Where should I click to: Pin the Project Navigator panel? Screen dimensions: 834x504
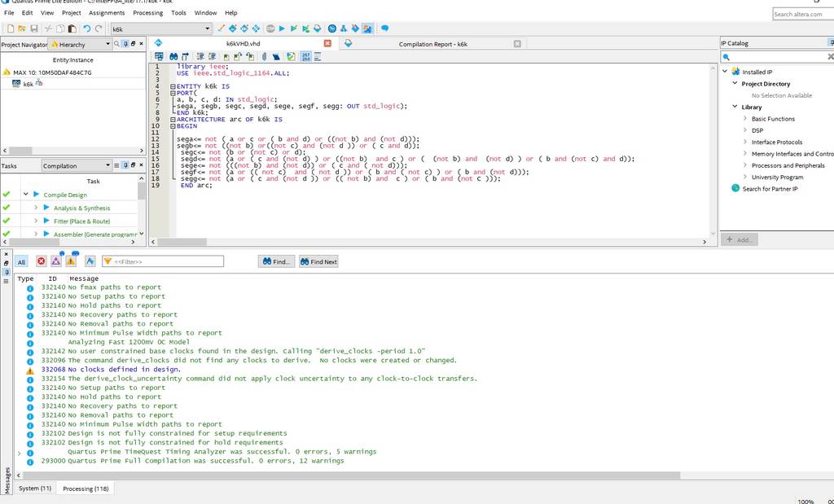[125, 44]
